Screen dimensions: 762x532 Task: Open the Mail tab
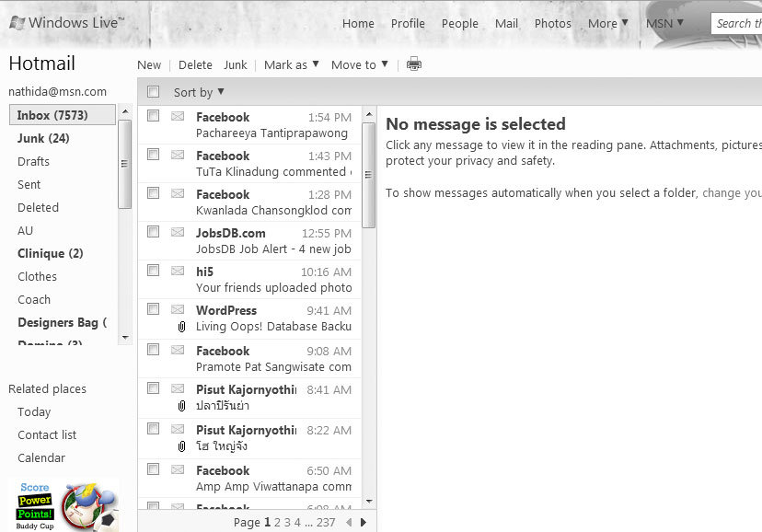[506, 23]
